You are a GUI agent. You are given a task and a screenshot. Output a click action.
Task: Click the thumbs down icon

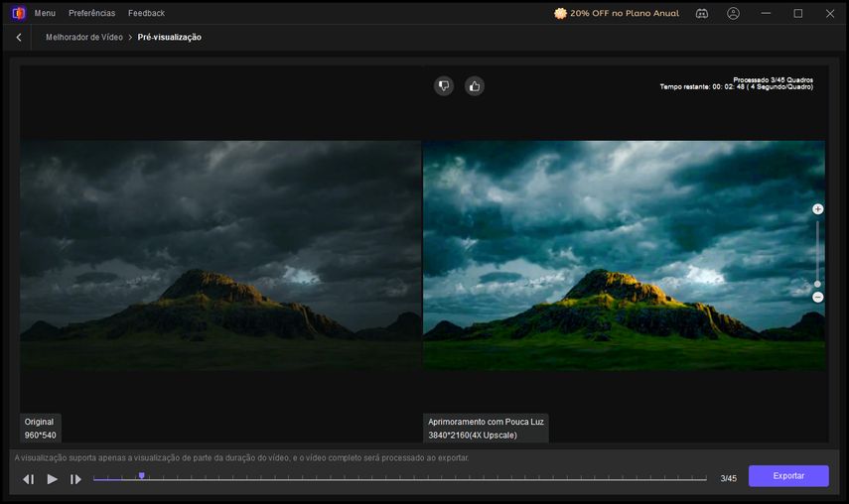coord(444,86)
